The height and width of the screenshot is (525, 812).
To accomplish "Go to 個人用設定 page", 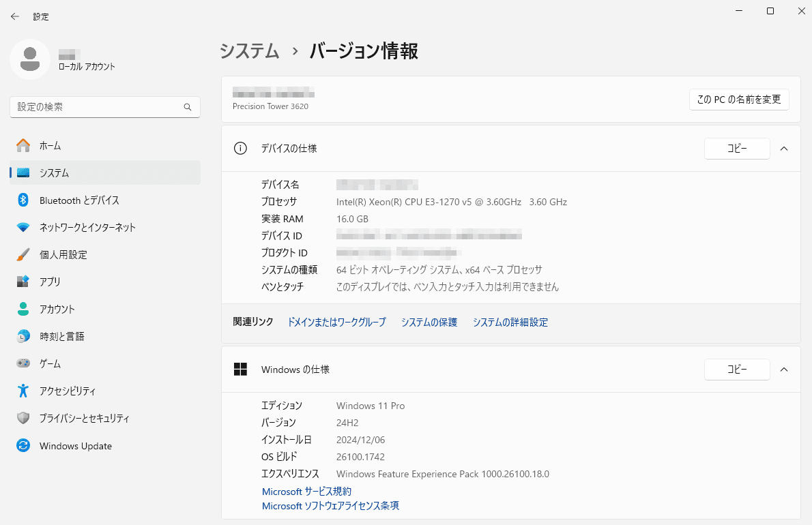I will coord(105,254).
